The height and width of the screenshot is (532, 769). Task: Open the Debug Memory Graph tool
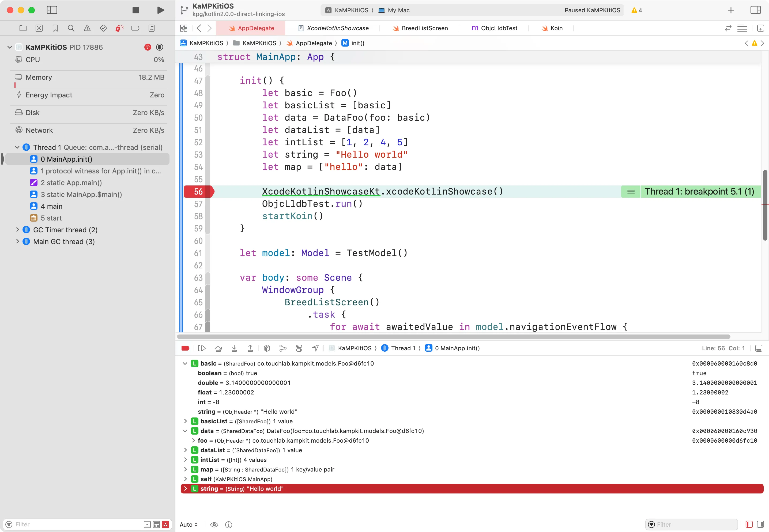[283, 348]
